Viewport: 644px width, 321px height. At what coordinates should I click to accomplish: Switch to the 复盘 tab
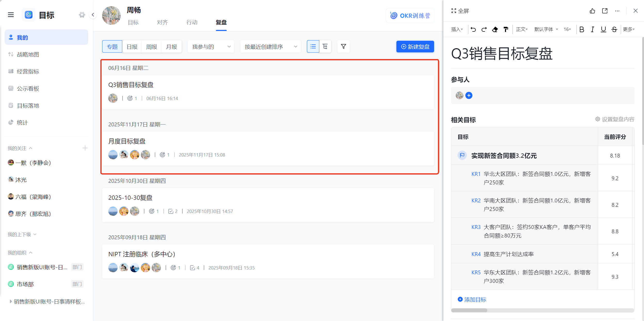tap(221, 22)
